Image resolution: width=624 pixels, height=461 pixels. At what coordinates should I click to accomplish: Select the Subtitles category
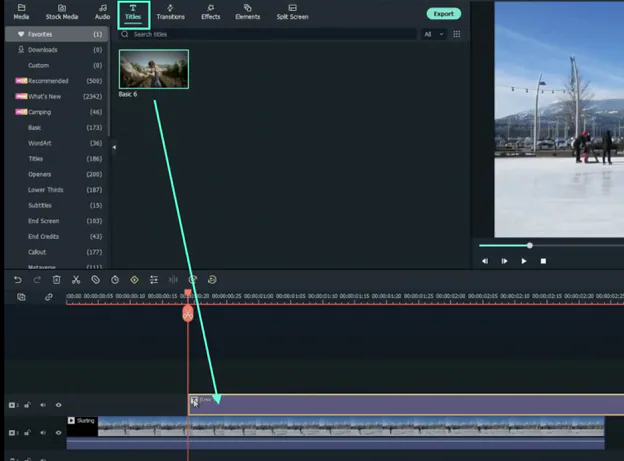point(56,205)
